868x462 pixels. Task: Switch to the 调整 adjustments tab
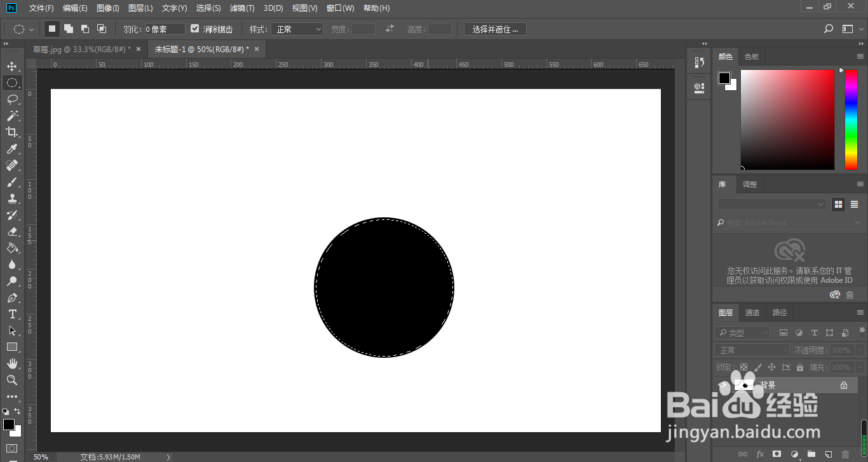pyautogui.click(x=750, y=184)
